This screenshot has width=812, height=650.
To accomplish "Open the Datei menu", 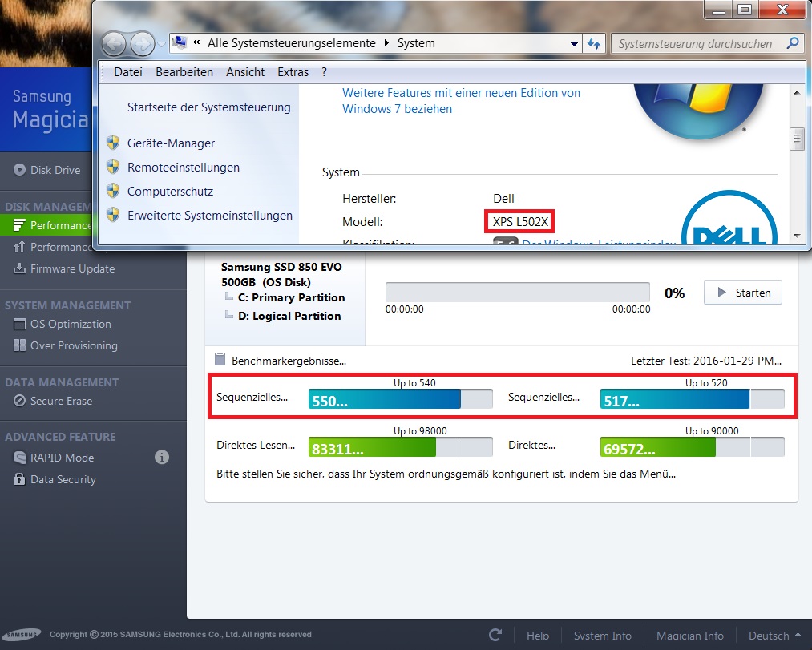I will pyautogui.click(x=128, y=72).
